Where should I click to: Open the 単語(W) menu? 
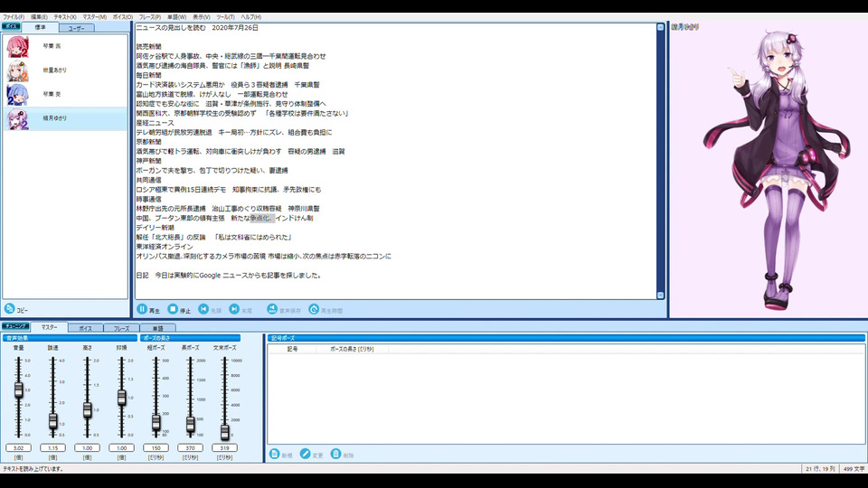tap(176, 17)
